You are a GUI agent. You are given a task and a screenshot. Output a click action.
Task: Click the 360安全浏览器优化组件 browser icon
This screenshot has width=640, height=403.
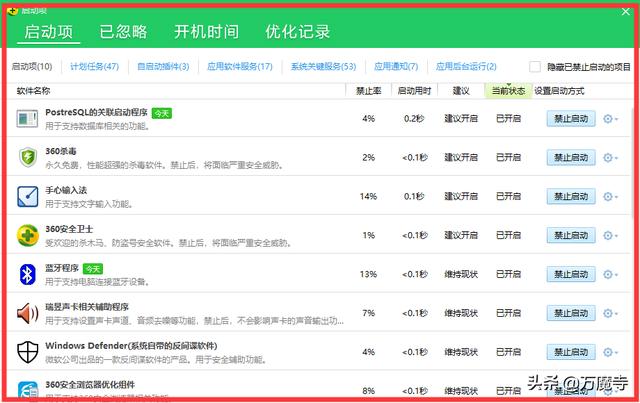[x=27, y=390]
